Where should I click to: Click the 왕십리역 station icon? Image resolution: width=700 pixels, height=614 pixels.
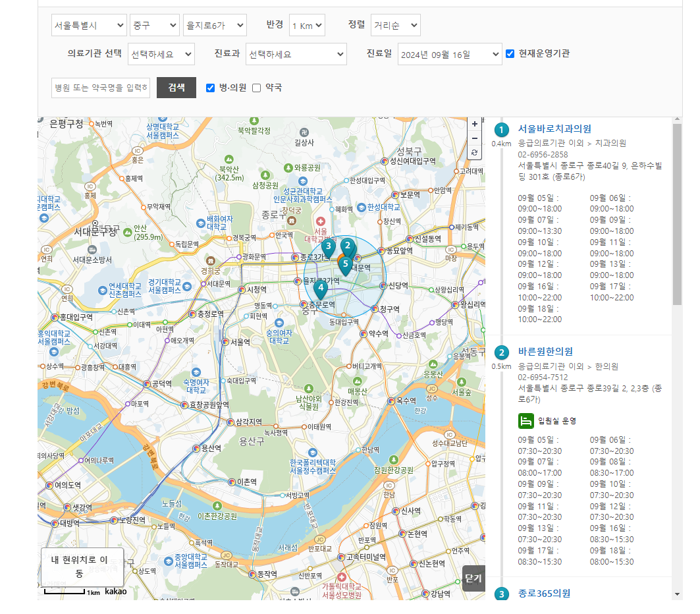tap(455, 304)
